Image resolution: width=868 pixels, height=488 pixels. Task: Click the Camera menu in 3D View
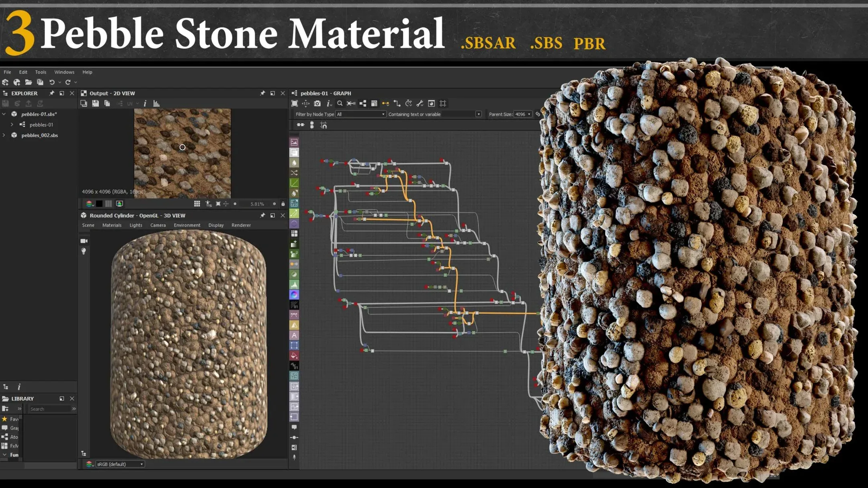[158, 225]
